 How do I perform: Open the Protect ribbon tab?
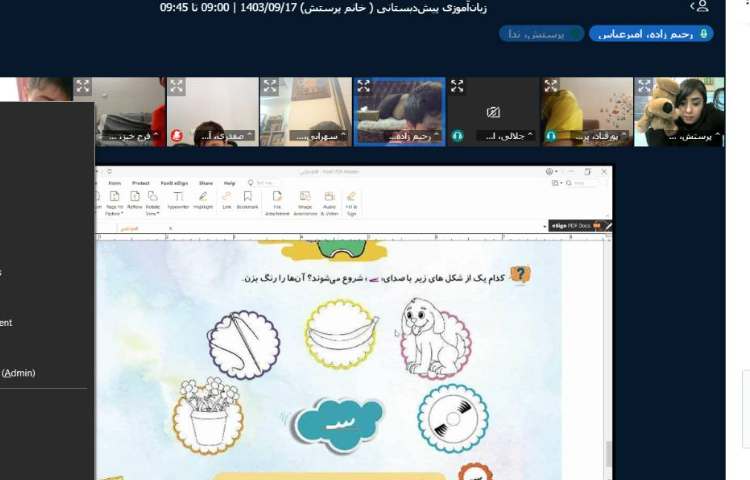click(x=141, y=183)
